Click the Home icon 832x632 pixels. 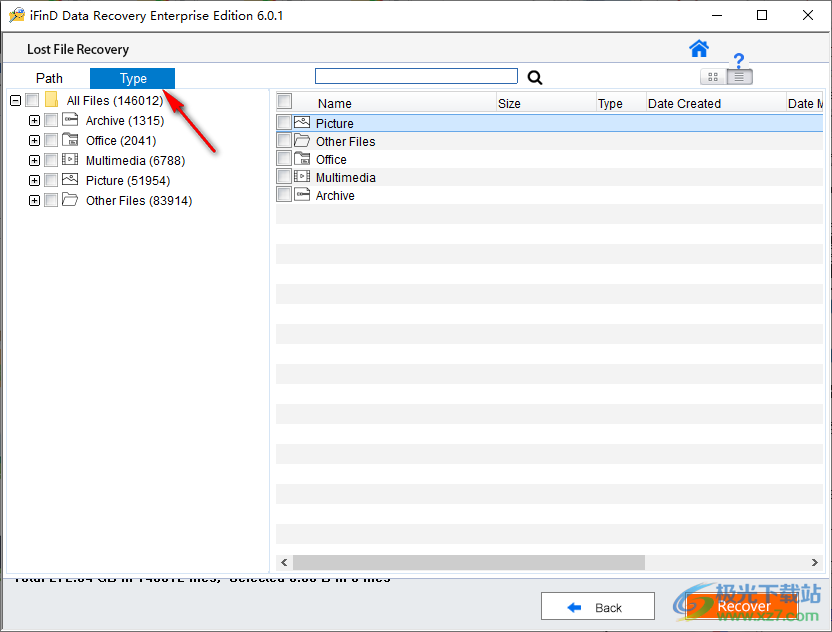(699, 48)
